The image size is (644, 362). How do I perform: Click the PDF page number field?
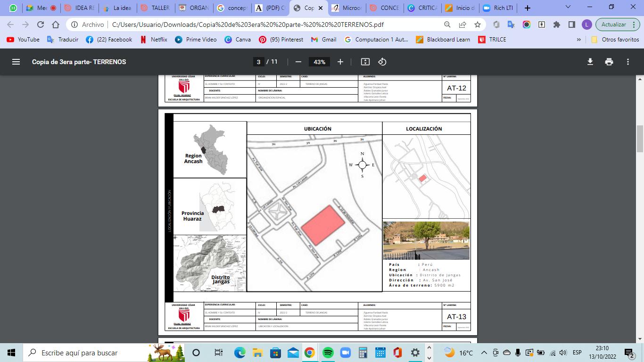coord(258,62)
